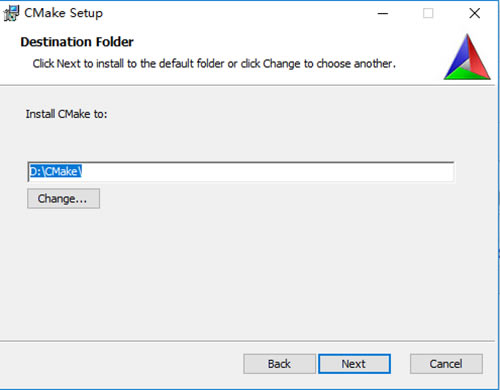This screenshot has width=500, height=390.
Task: Click the separator line above the Back button
Action: pos(247,341)
